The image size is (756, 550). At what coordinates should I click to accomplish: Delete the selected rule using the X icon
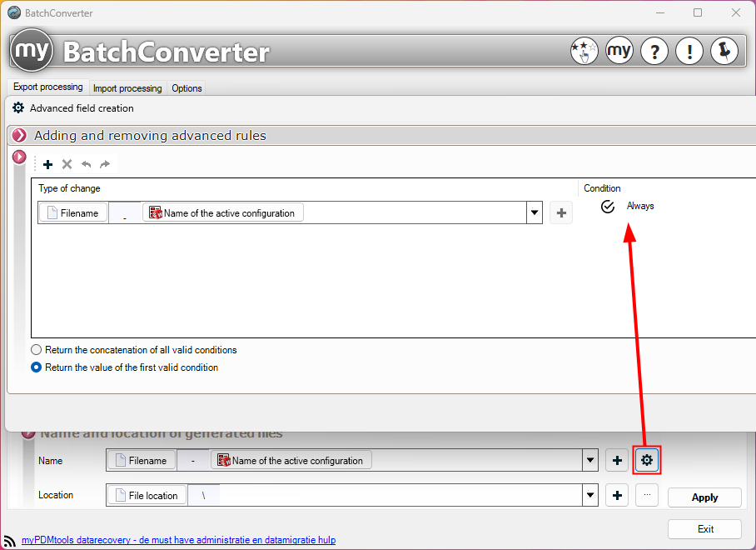67,164
